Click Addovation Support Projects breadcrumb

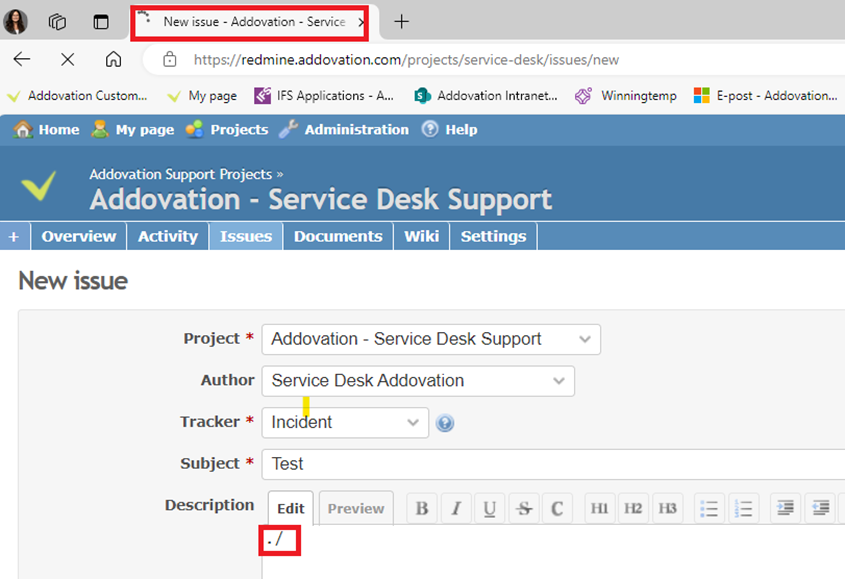pyautogui.click(x=181, y=174)
